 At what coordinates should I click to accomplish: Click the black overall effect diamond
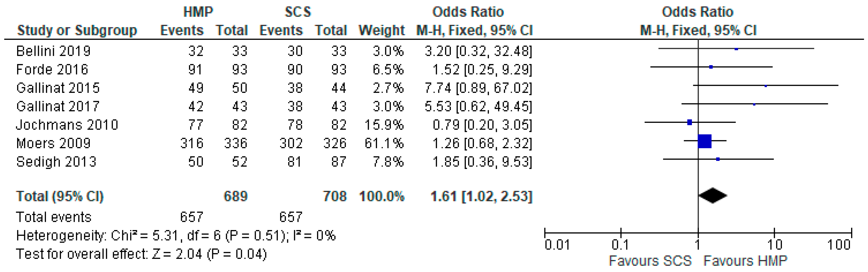(x=712, y=196)
